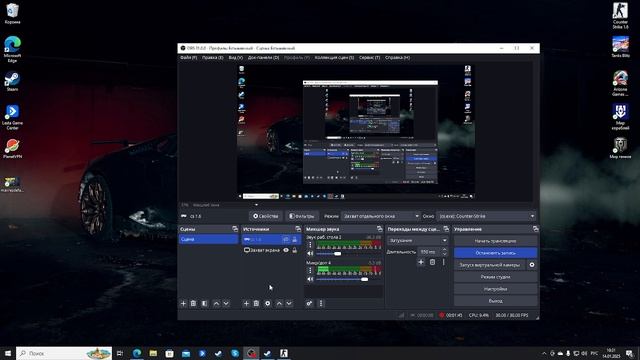Move the selected source down

click(x=289, y=303)
